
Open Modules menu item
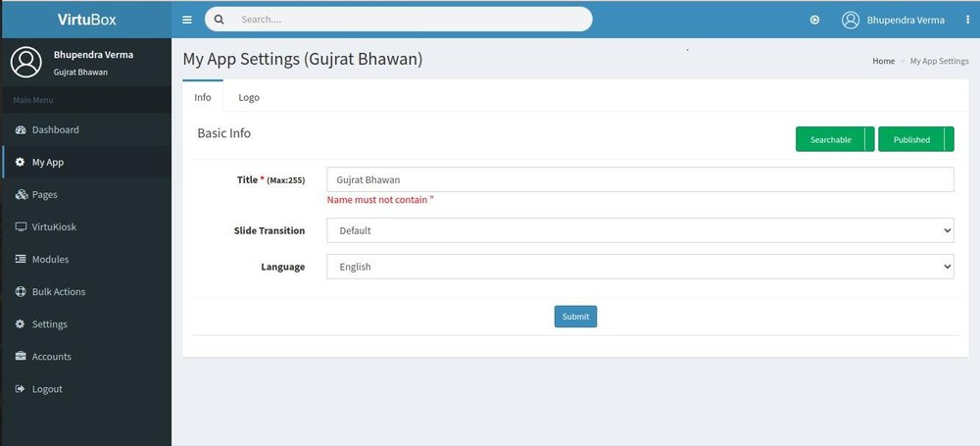pos(87,259)
